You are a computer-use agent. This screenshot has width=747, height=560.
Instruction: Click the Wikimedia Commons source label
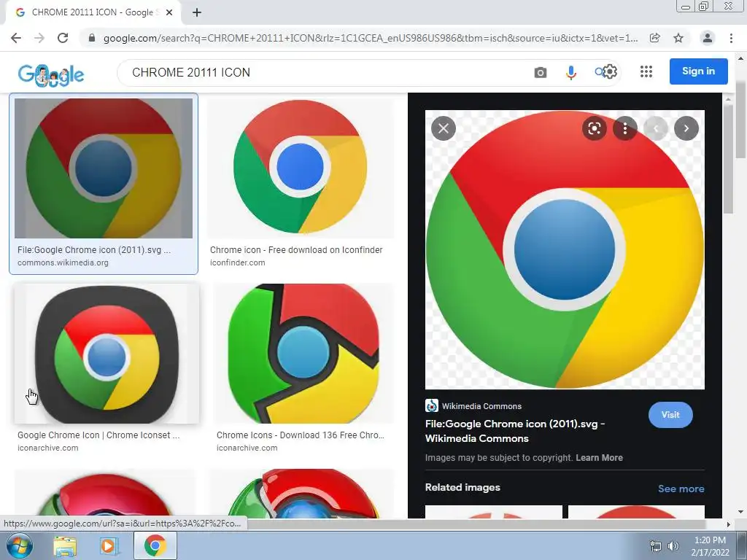tap(481, 406)
